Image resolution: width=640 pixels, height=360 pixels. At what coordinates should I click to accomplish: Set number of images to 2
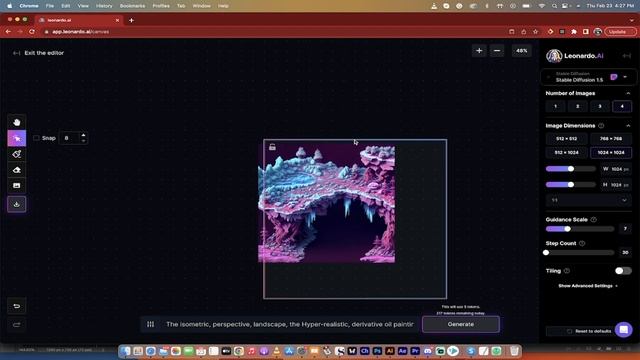(x=578, y=107)
